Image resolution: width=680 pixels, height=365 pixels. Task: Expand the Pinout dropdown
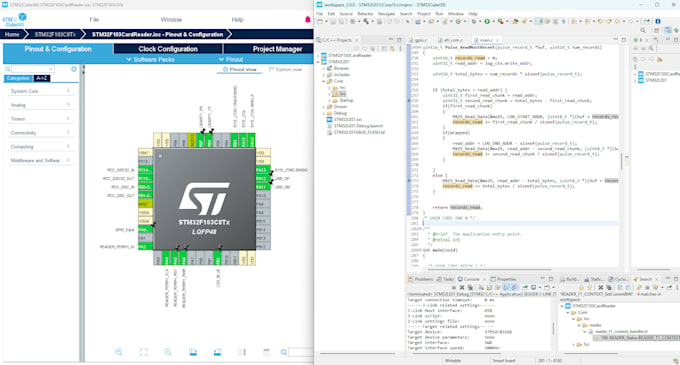(x=231, y=59)
